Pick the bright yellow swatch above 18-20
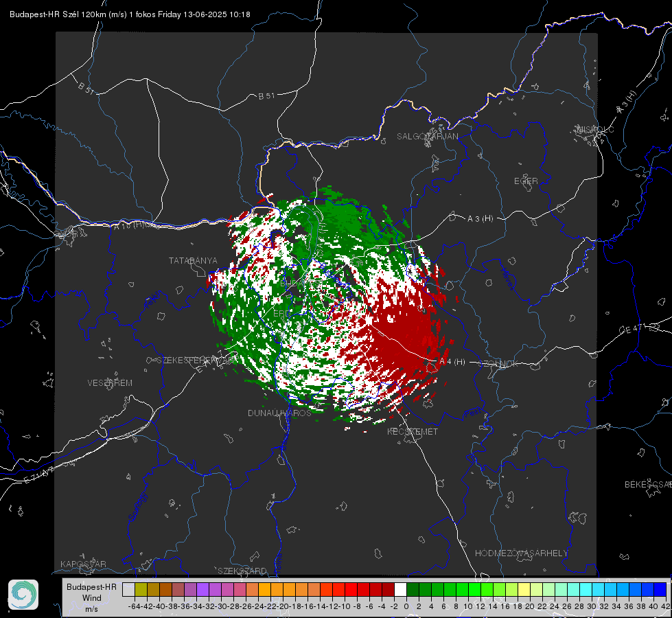The image size is (672, 618). click(x=524, y=589)
